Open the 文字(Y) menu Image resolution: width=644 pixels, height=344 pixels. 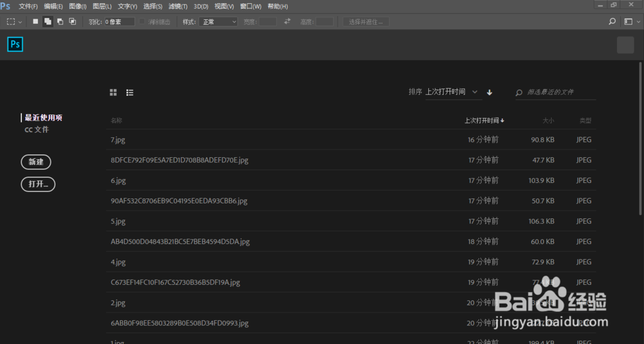128,6
